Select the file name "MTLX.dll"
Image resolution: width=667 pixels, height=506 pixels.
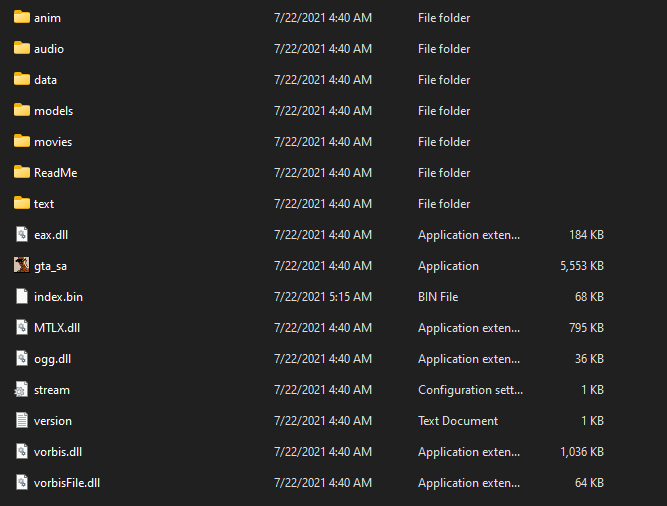tap(57, 328)
